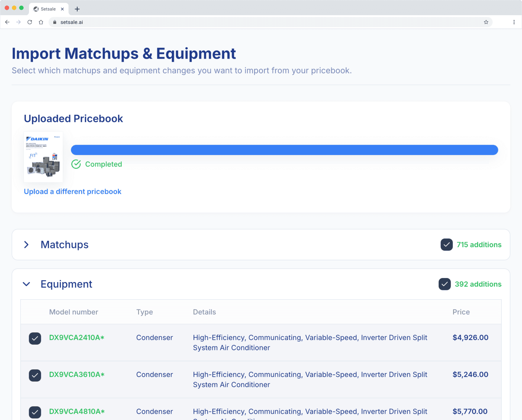This screenshot has width=522, height=420.
Task: Click the green Completed checkmark icon
Action: point(76,164)
